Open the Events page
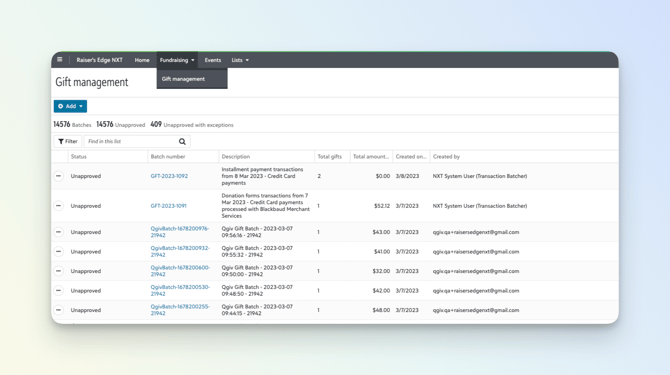 coord(213,60)
